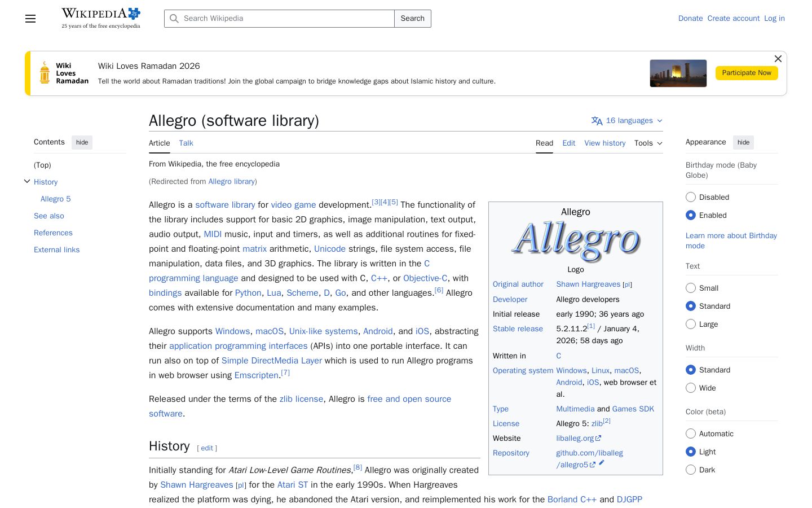Go to See also in Contents
Viewport: 812px width, 508px height.
49,216
